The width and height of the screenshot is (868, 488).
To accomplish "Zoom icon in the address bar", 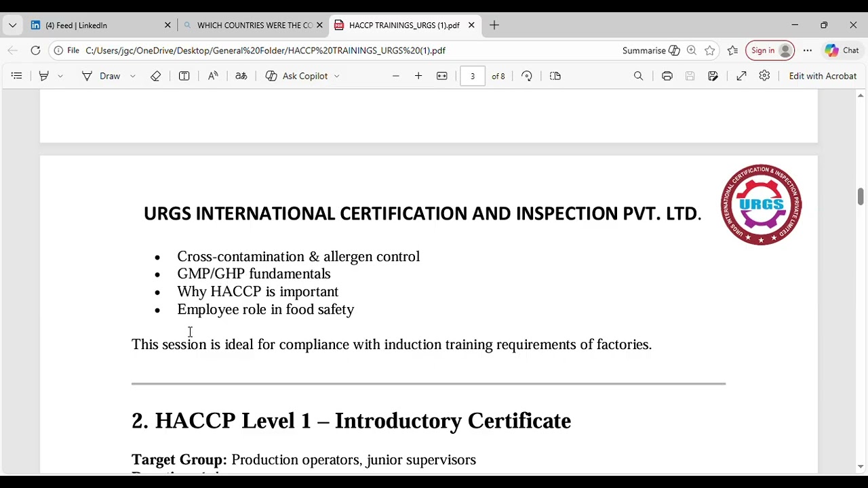I will tap(692, 50).
